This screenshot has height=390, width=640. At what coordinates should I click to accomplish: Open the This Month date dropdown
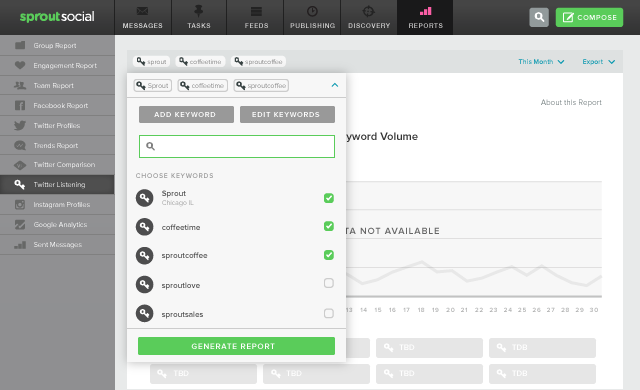click(x=541, y=62)
